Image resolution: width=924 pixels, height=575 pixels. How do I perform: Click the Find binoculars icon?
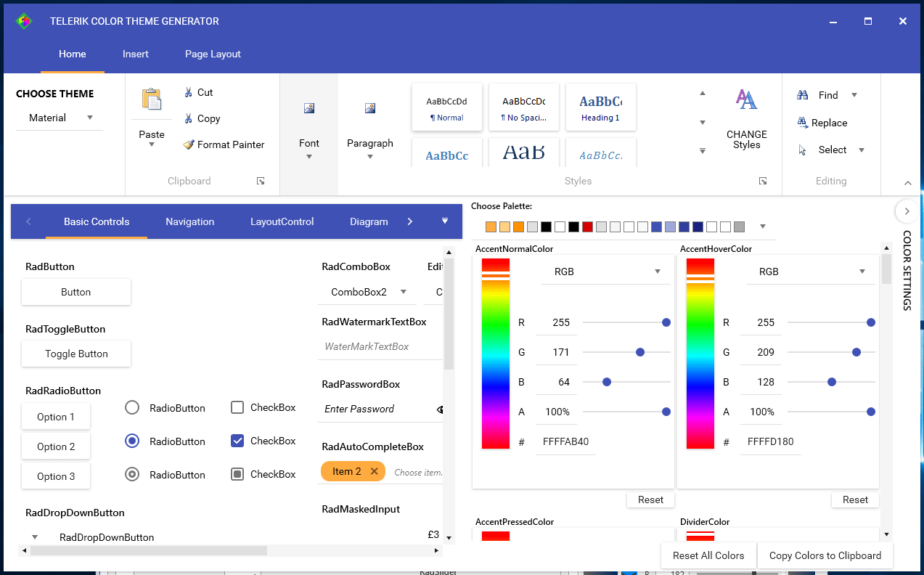tap(803, 95)
